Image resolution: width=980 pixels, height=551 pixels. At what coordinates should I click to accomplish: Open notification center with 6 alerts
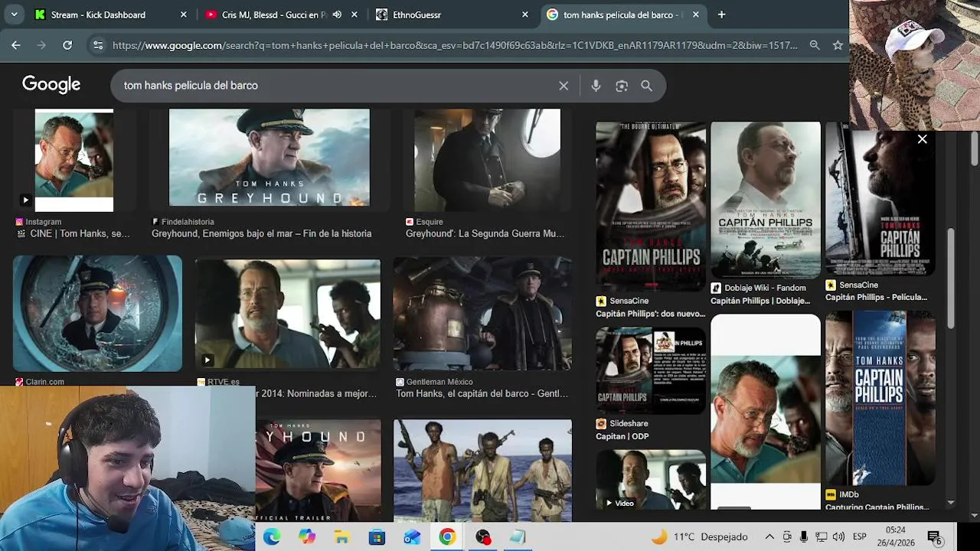click(934, 537)
